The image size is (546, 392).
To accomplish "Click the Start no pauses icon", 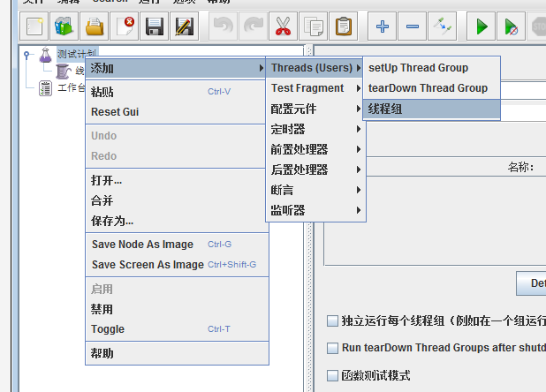I will click(512, 26).
